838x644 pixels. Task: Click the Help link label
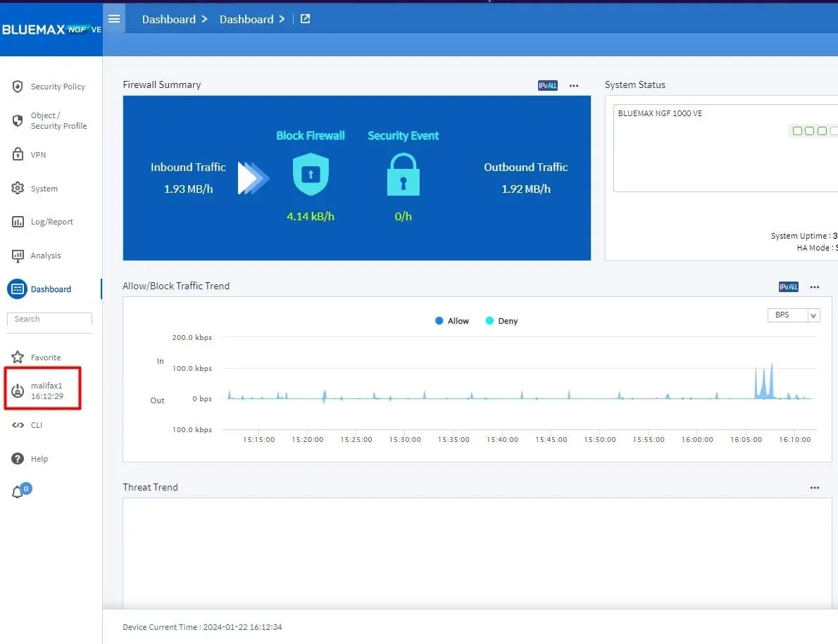click(x=39, y=459)
